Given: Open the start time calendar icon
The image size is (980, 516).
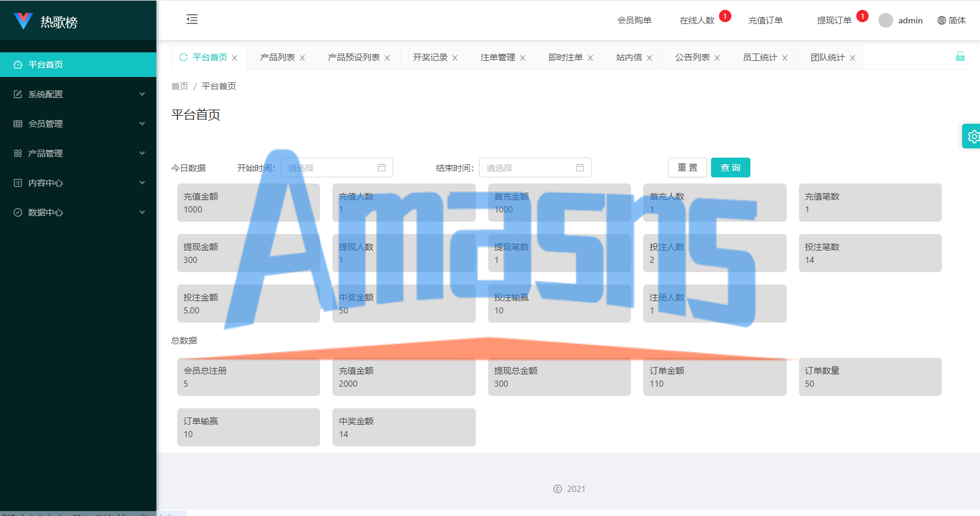Looking at the screenshot, I should tap(382, 167).
